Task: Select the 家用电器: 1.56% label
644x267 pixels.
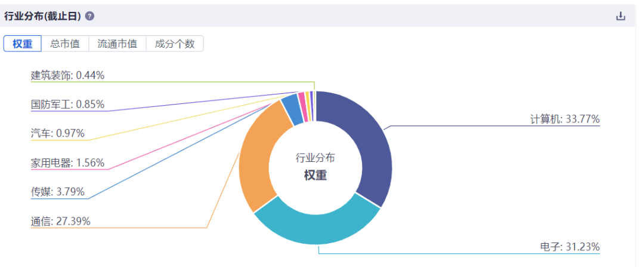Action: 68,162
